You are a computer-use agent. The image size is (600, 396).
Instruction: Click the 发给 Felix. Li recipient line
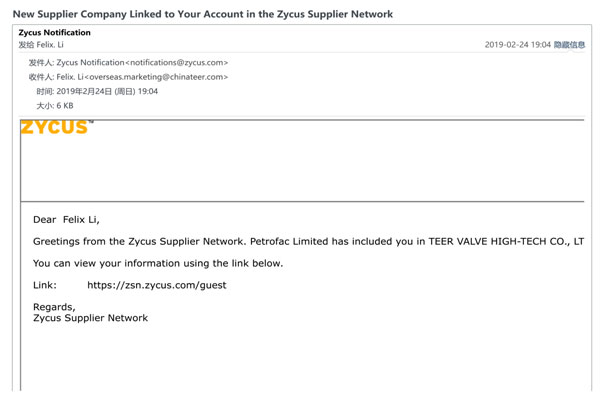click(41, 45)
